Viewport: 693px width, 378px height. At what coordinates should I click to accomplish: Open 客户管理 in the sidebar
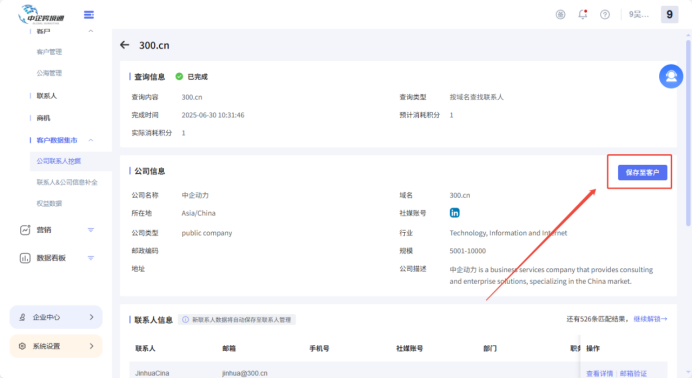point(49,52)
